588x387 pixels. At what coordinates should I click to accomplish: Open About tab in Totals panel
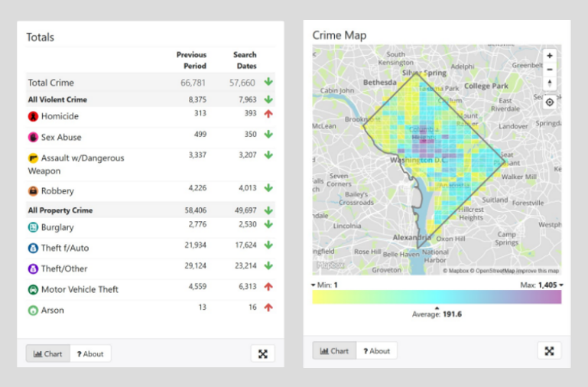click(x=90, y=353)
